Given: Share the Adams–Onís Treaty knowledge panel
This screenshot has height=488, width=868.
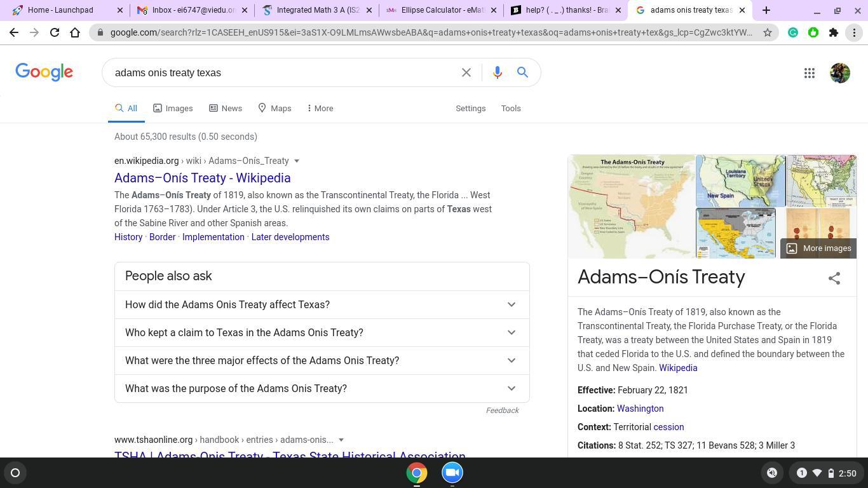Looking at the screenshot, I should tap(834, 278).
